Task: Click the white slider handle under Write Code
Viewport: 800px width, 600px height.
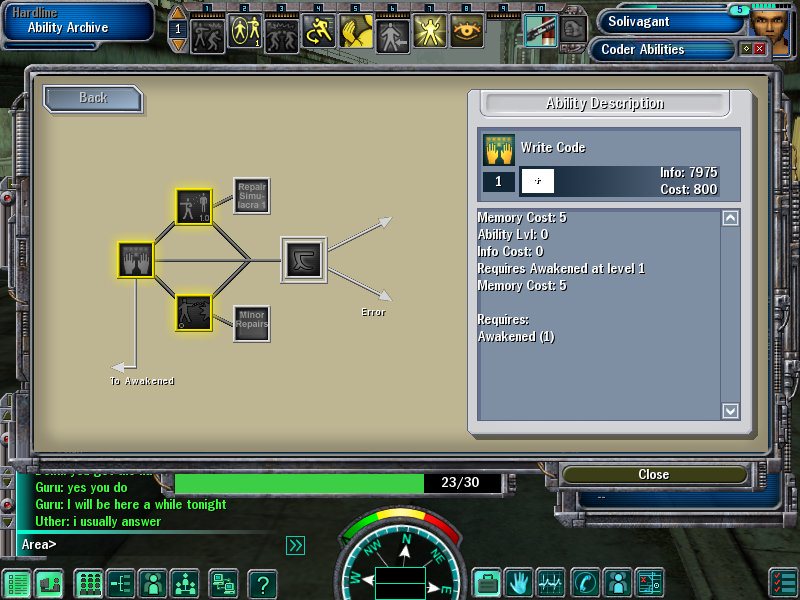Action: pos(537,181)
